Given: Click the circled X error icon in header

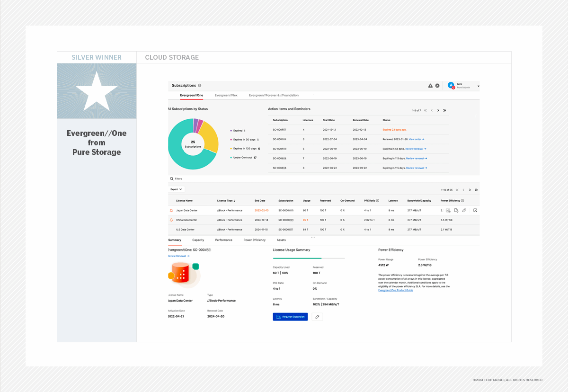Looking at the screenshot, I should (x=437, y=86).
